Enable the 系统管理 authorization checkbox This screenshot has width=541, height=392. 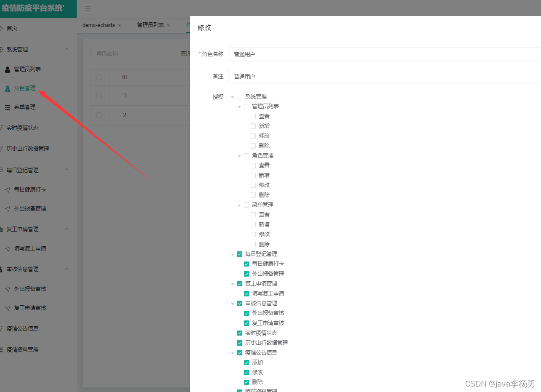[x=239, y=96]
